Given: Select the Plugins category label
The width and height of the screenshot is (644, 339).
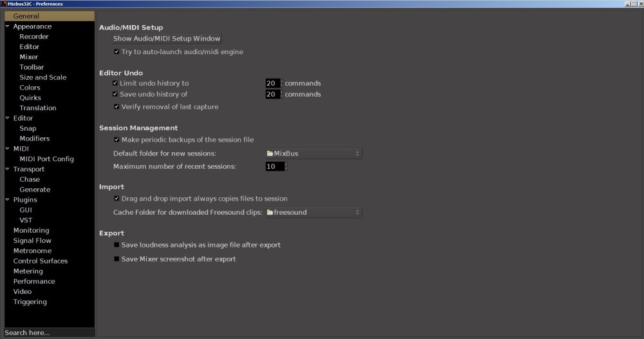Looking at the screenshot, I should (25, 200).
